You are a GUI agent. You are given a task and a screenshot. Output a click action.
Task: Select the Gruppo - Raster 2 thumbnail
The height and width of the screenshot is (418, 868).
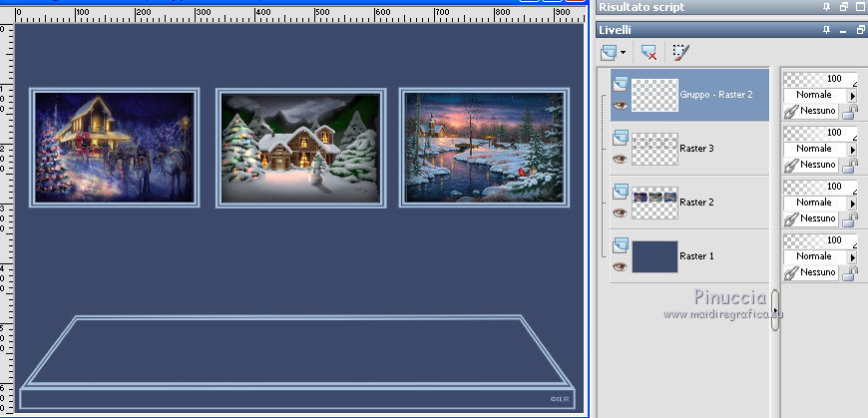pyautogui.click(x=654, y=95)
